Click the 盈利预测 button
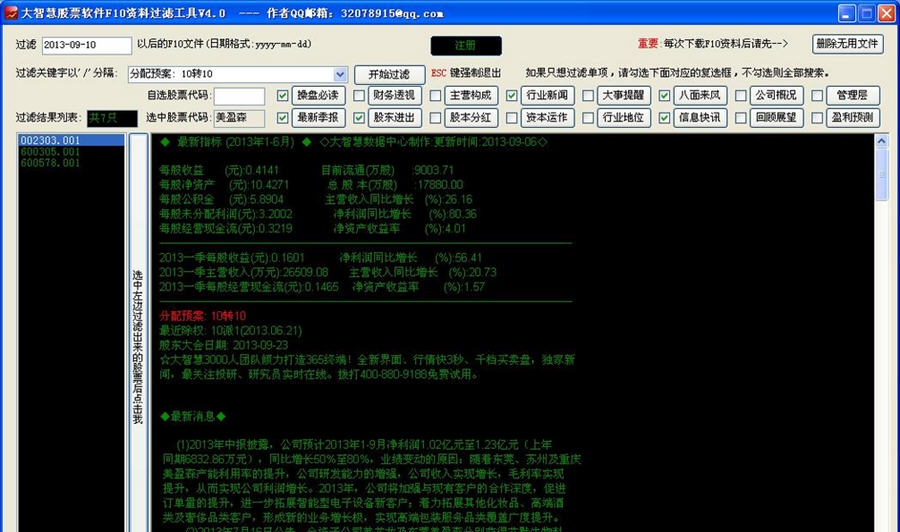The height and width of the screenshot is (532, 900). point(852,118)
